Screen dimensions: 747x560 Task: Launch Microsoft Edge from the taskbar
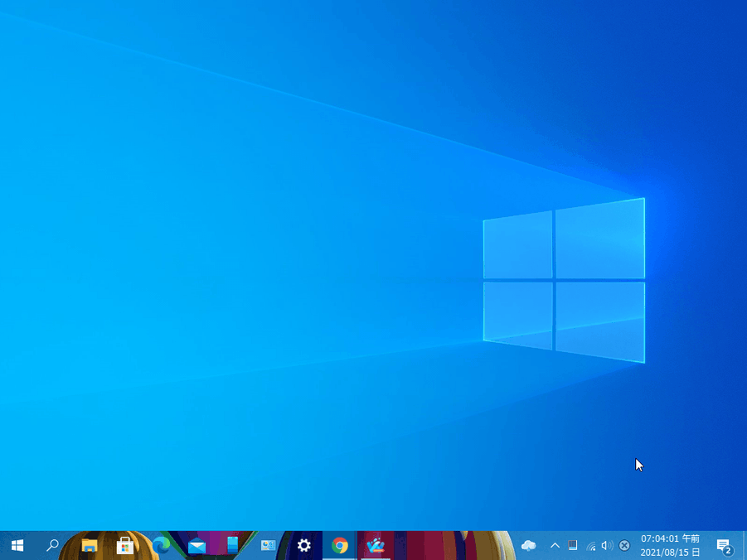[x=161, y=545]
